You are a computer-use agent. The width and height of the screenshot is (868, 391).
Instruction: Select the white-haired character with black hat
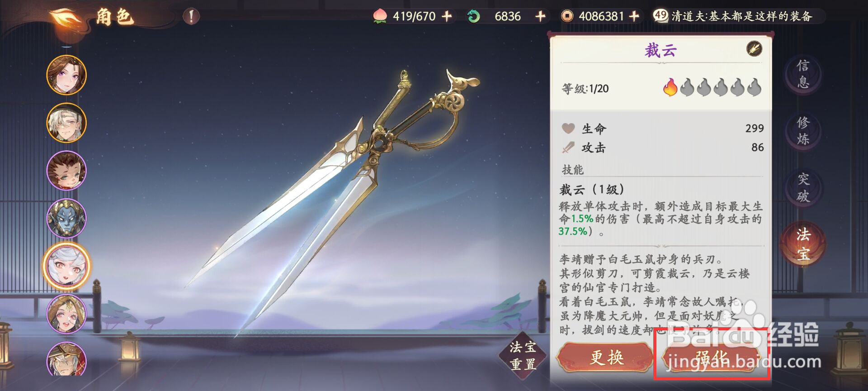click(66, 123)
